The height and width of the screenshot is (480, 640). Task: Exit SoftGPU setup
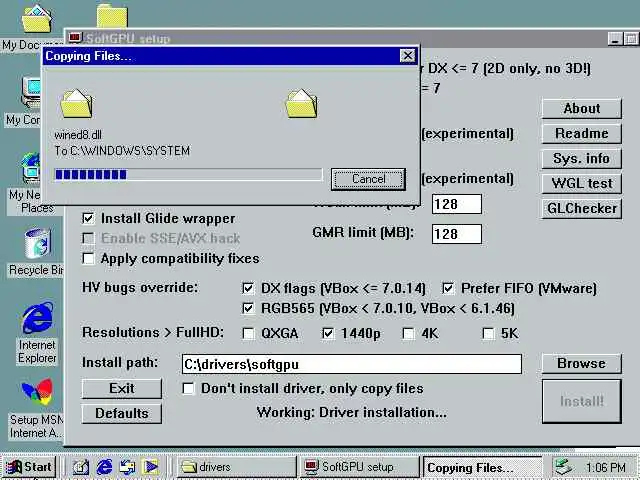pyautogui.click(x=122, y=388)
